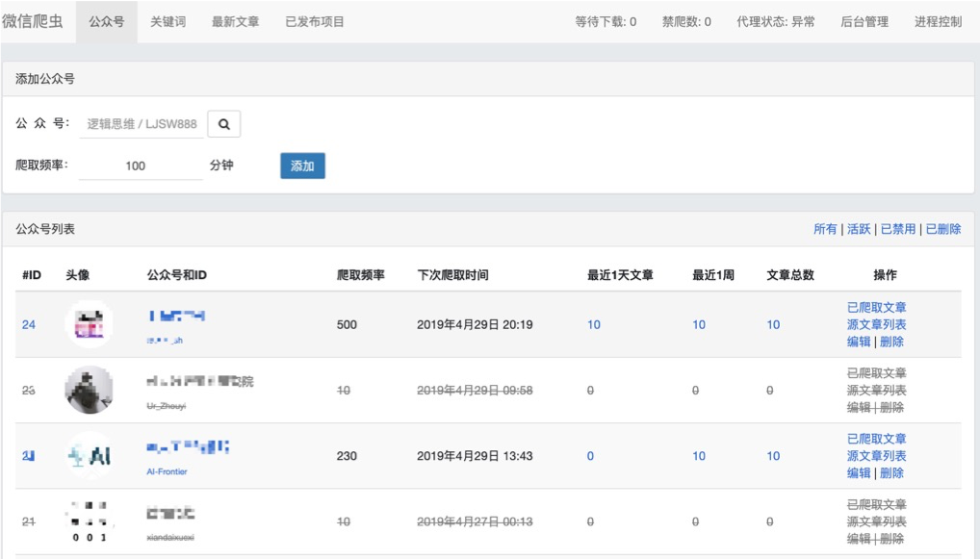Click 文章总数 count 10 in AI-Frontier row
The width and height of the screenshot is (980, 559).
pos(773,456)
